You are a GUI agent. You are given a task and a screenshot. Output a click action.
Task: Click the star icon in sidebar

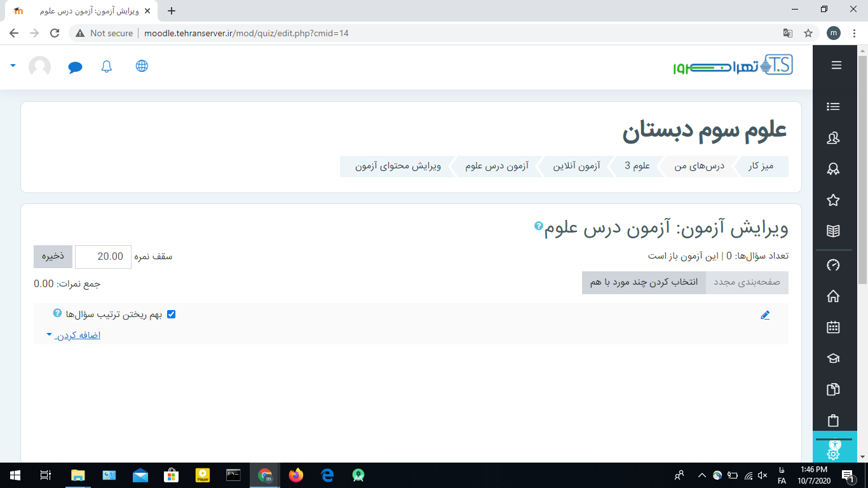tap(833, 200)
